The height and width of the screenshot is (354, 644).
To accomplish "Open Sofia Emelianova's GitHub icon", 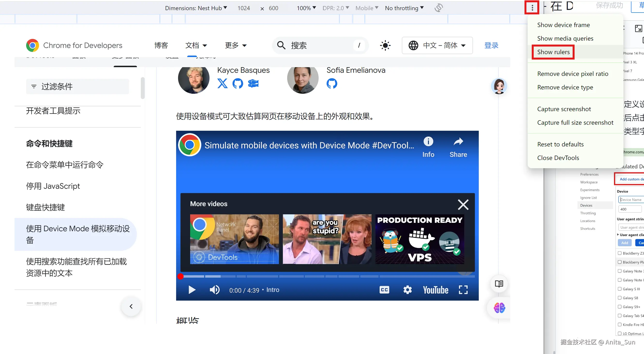I will tap(332, 83).
